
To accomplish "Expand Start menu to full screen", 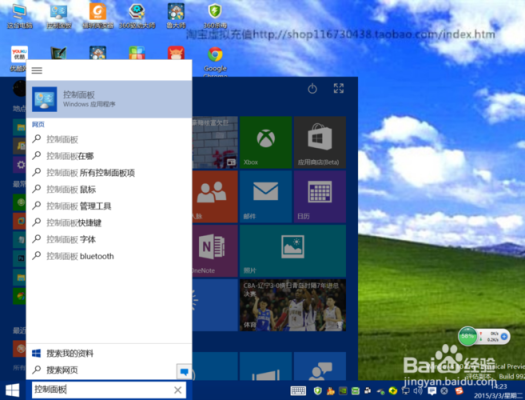I will coord(339,88).
